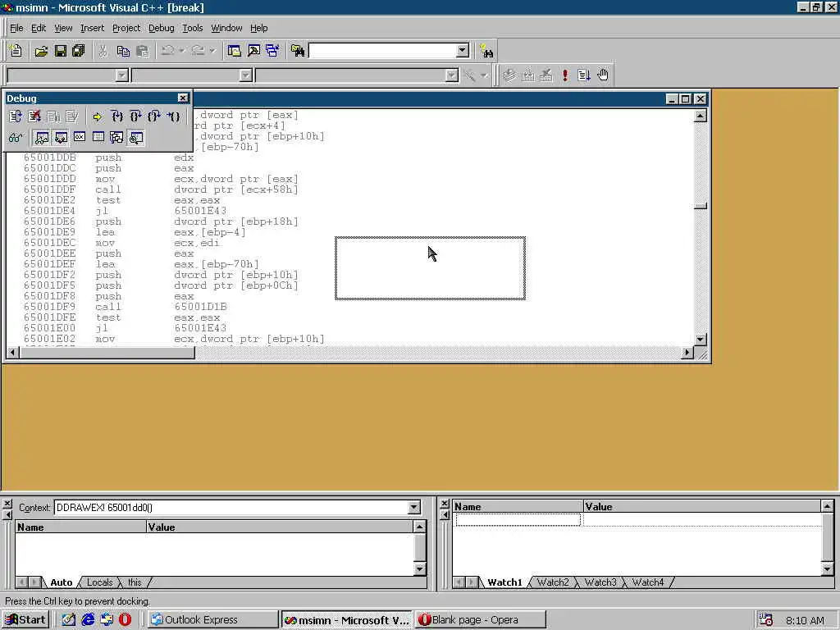Open the Undo history dropdown arrow
840x630 pixels.
[x=182, y=51]
